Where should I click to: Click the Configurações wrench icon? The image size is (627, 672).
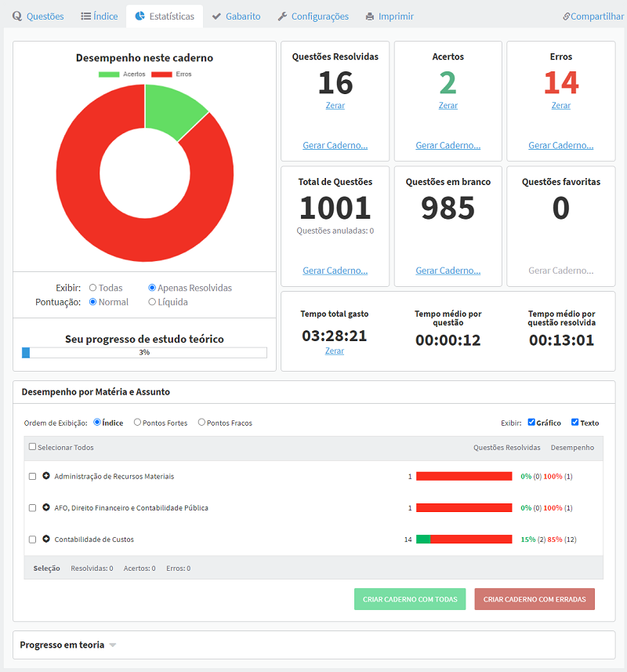pos(282,16)
